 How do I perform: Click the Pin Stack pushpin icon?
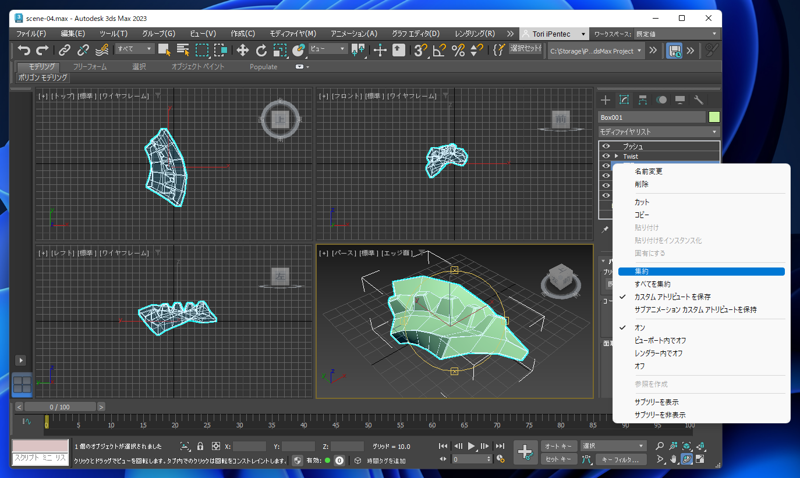[x=605, y=230]
